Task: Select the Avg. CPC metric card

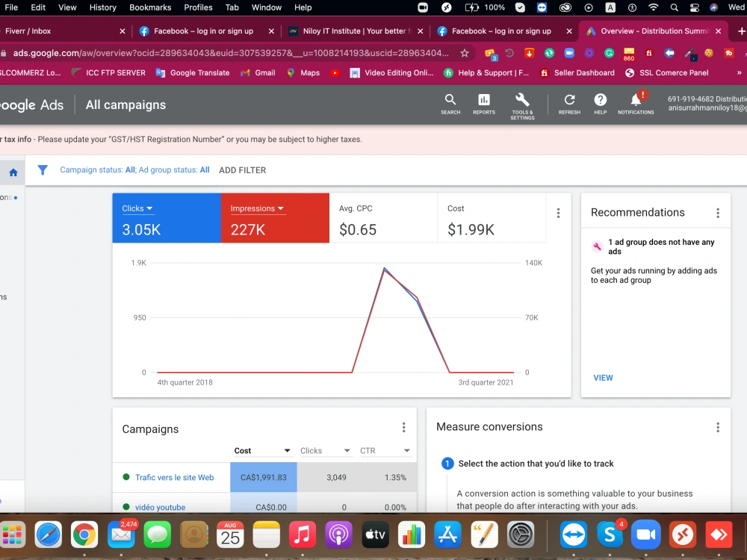Action: click(383, 218)
